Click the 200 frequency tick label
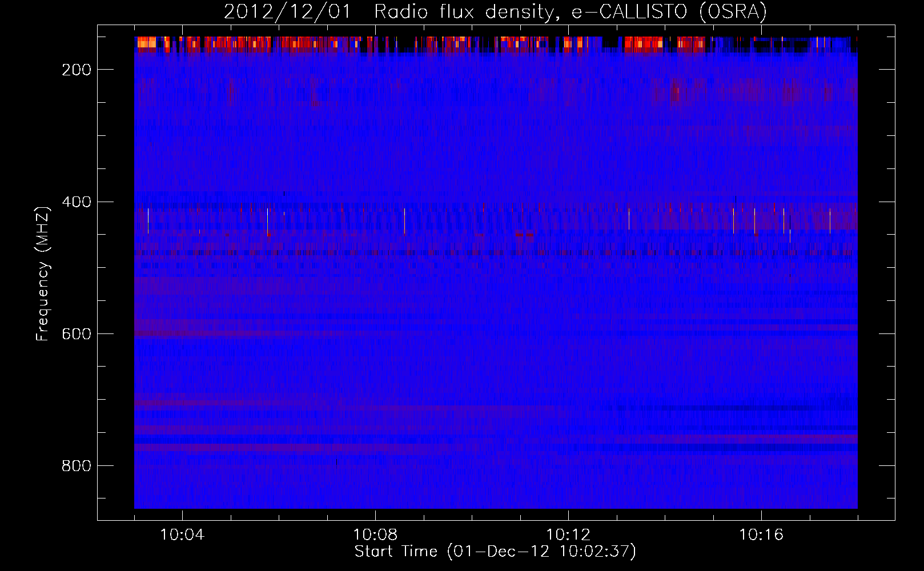Viewport: 924px width, 571px height. pos(77,70)
